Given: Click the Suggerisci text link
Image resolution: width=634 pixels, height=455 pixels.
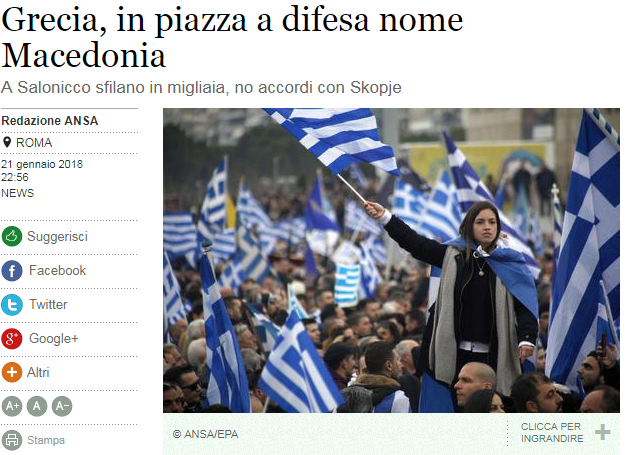Looking at the screenshot, I should click(x=57, y=237).
